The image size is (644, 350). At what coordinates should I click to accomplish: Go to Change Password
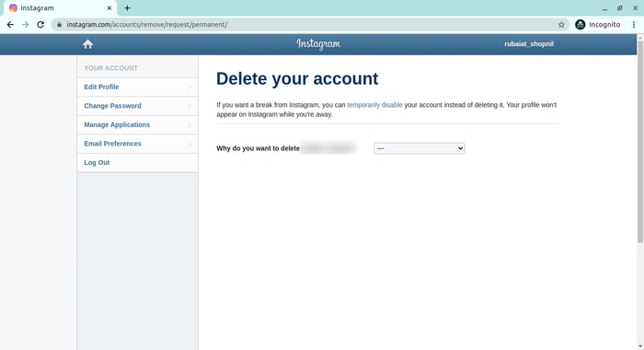pyautogui.click(x=137, y=106)
